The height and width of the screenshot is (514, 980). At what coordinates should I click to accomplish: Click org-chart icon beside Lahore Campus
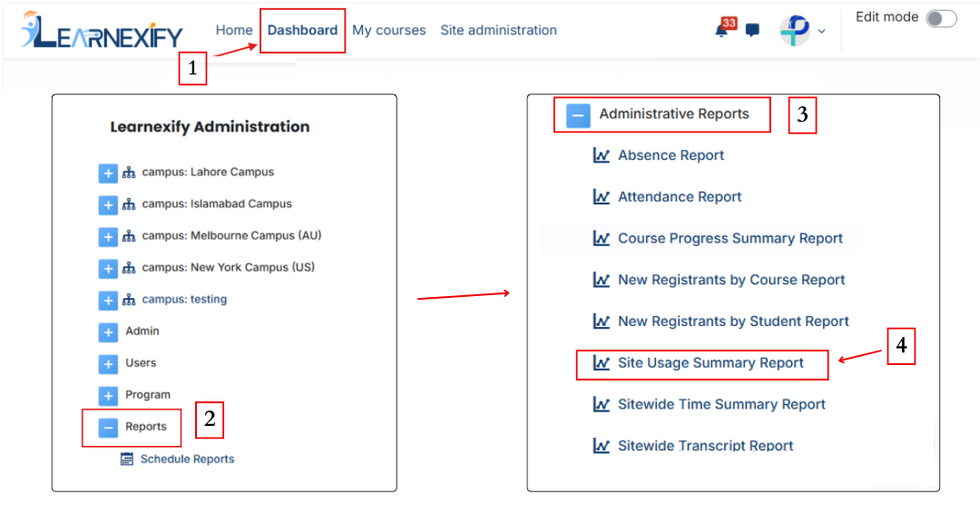[129, 173]
